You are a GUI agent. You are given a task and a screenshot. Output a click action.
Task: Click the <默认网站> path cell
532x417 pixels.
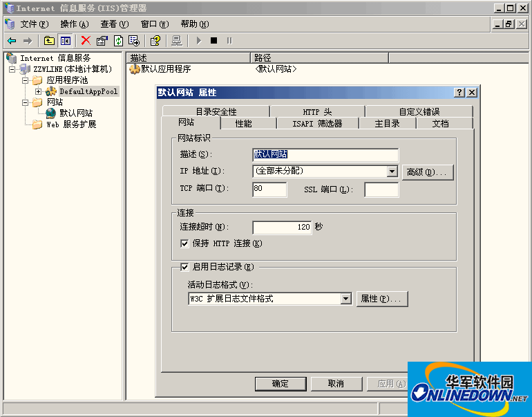click(x=276, y=69)
